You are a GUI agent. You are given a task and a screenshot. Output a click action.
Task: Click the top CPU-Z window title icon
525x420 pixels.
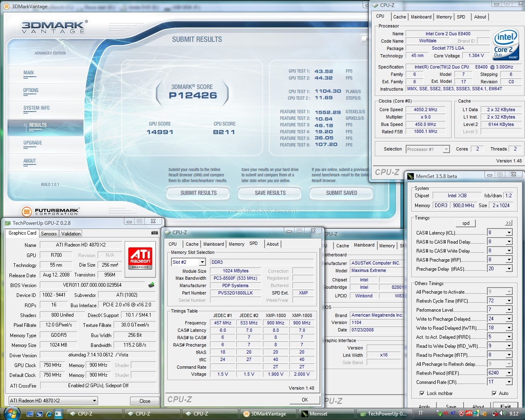[375, 5]
